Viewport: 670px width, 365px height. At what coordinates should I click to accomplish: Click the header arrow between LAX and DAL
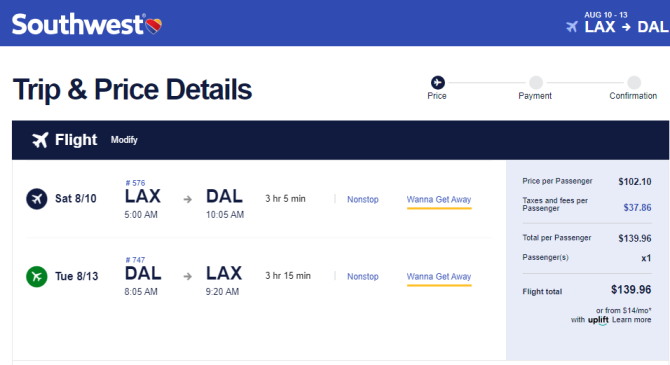tap(626, 27)
